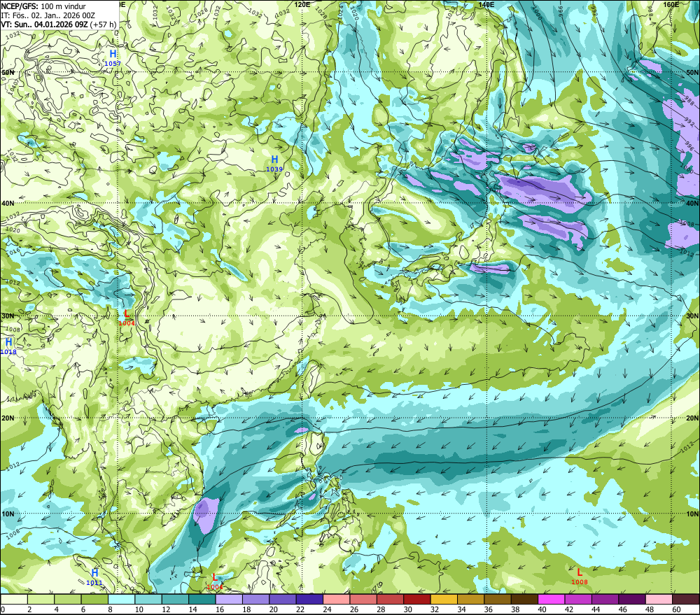Pick the pale pink 48–60 legend swatch
The image size is (700, 615).
tap(659, 599)
